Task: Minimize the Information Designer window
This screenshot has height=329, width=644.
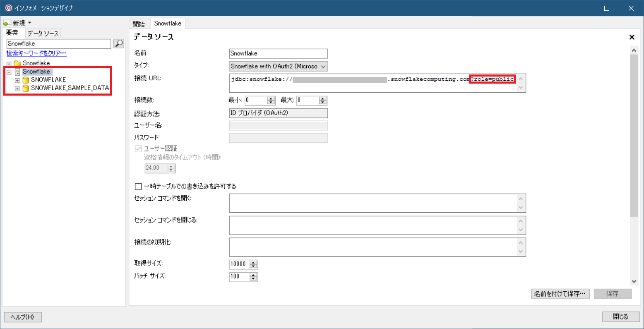Action: click(582, 8)
